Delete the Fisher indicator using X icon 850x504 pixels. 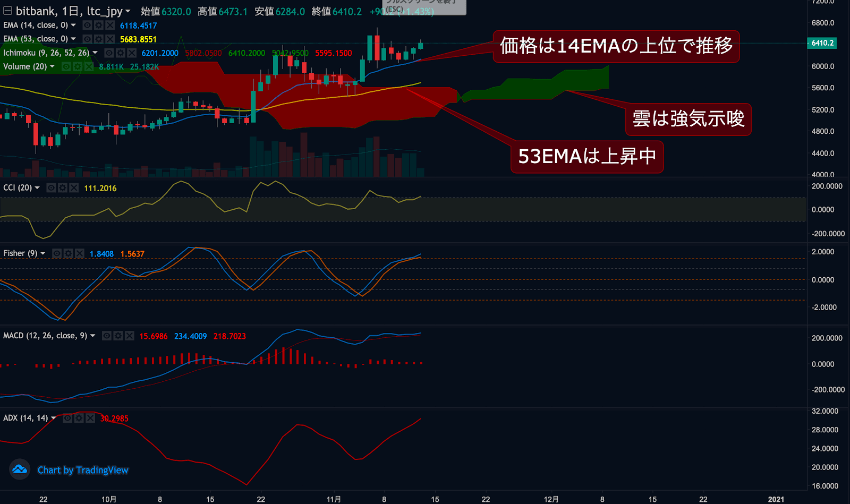[x=80, y=253]
